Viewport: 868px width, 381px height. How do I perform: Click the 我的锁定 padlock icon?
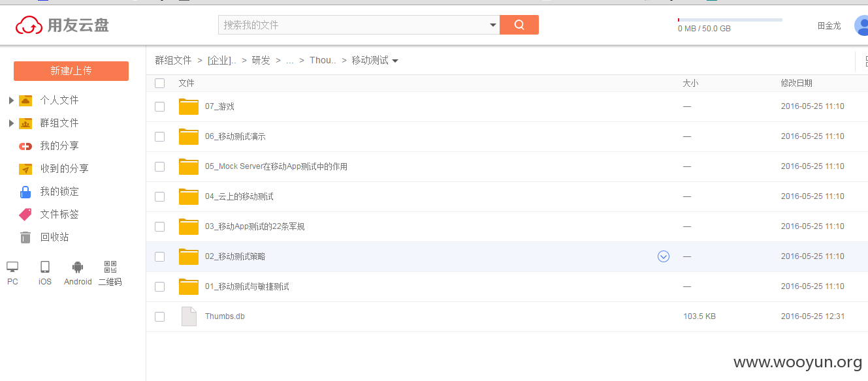click(x=25, y=192)
